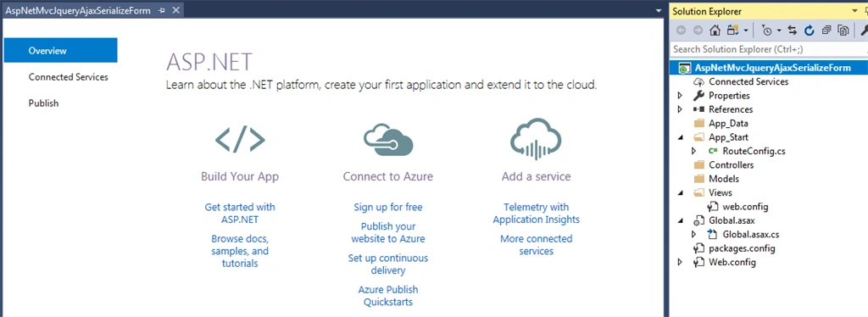Viewport: 868px width, 317px height.
Task: Select the Overview page tab
Action: click(60, 50)
